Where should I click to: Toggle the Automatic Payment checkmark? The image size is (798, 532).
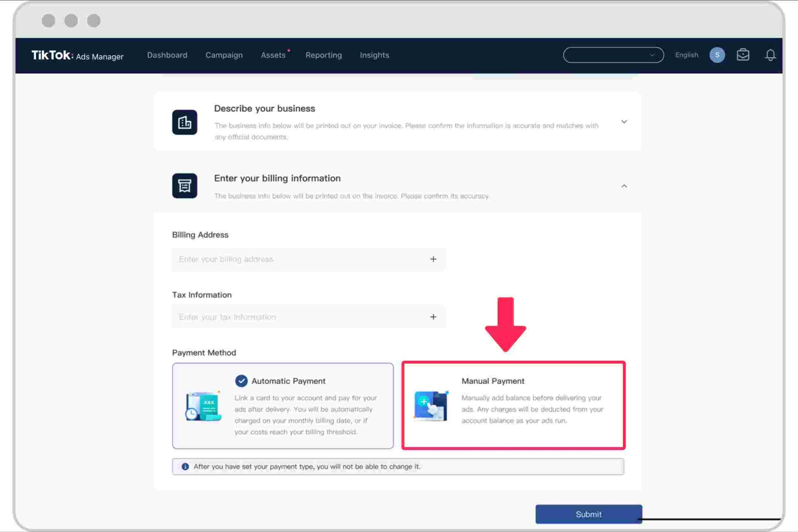coord(241,381)
